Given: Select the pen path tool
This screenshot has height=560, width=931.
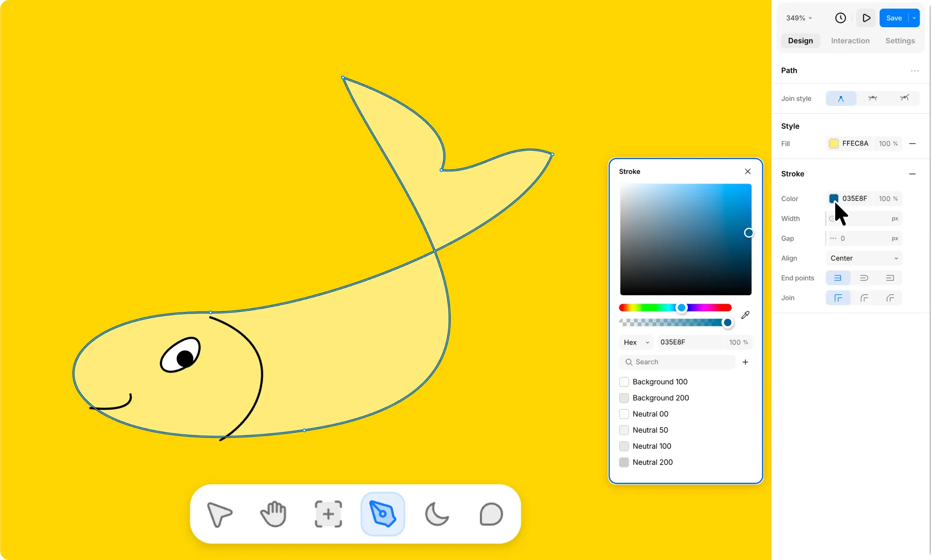Looking at the screenshot, I should point(383,514).
